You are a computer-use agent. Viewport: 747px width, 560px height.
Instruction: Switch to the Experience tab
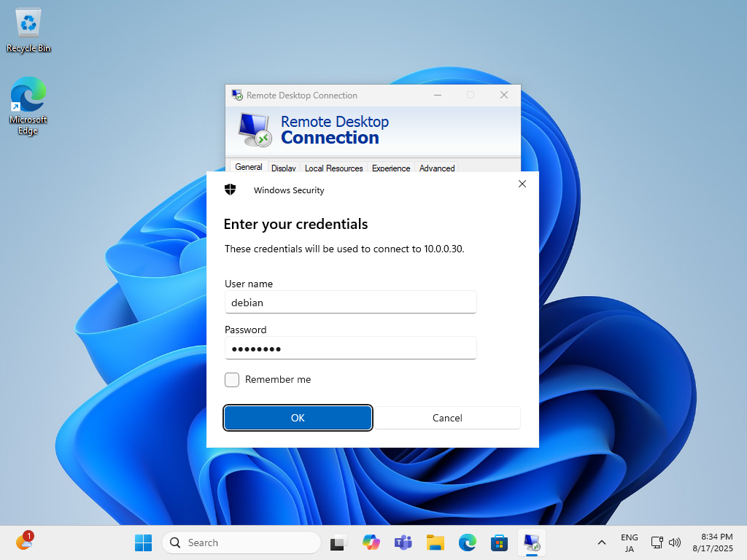[391, 168]
